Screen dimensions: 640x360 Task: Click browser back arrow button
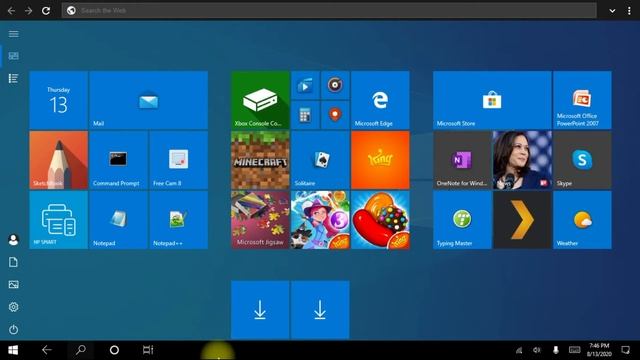pos(11,11)
